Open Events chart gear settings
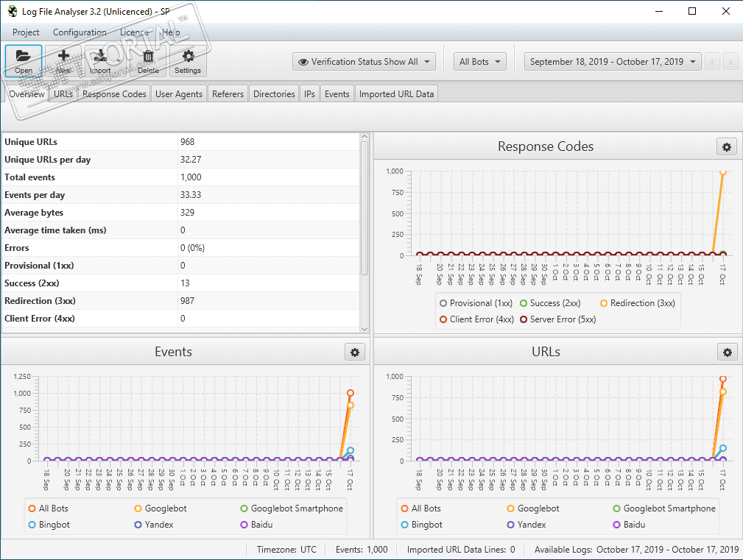The width and height of the screenshot is (743, 560). point(354,352)
